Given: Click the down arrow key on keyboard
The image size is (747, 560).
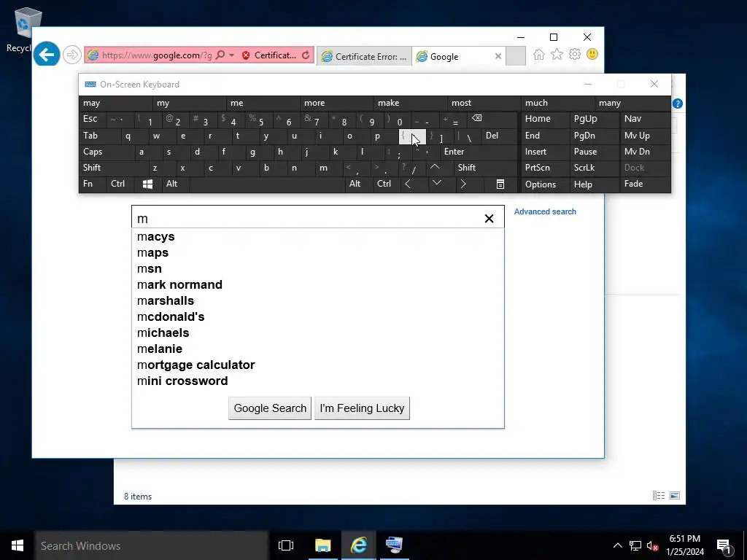Looking at the screenshot, I should tap(437, 183).
